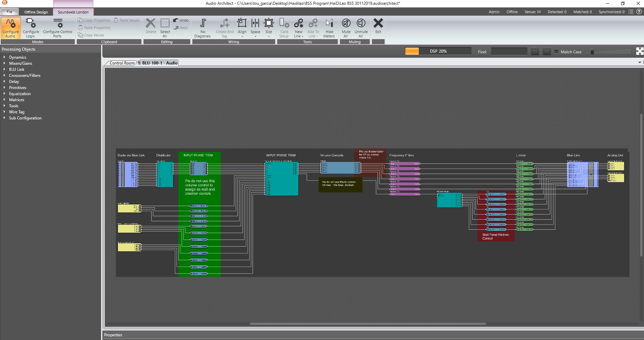Switch to the Control Room tab
Image resolution: width=644 pixels, height=340 pixels.
(122, 63)
